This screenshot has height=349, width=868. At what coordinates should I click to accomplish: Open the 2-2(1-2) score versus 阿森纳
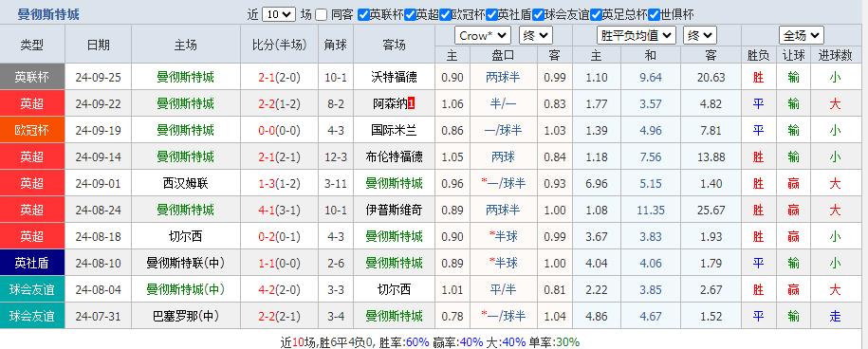280,104
